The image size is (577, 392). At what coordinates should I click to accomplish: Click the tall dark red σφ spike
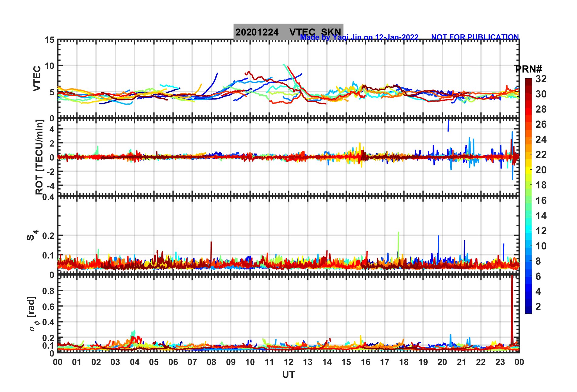(x=512, y=309)
